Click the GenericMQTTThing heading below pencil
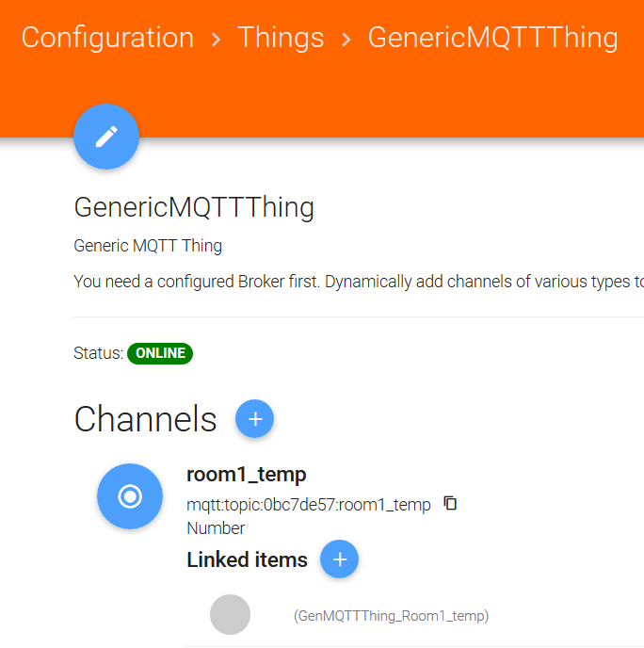The height and width of the screenshot is (648, 644). click(194, 207)
